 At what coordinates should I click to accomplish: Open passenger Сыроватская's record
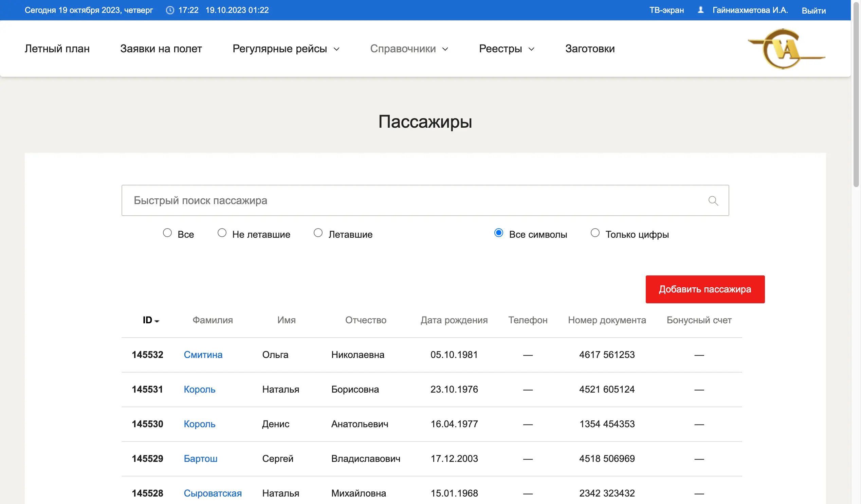(x=213, y=493)
